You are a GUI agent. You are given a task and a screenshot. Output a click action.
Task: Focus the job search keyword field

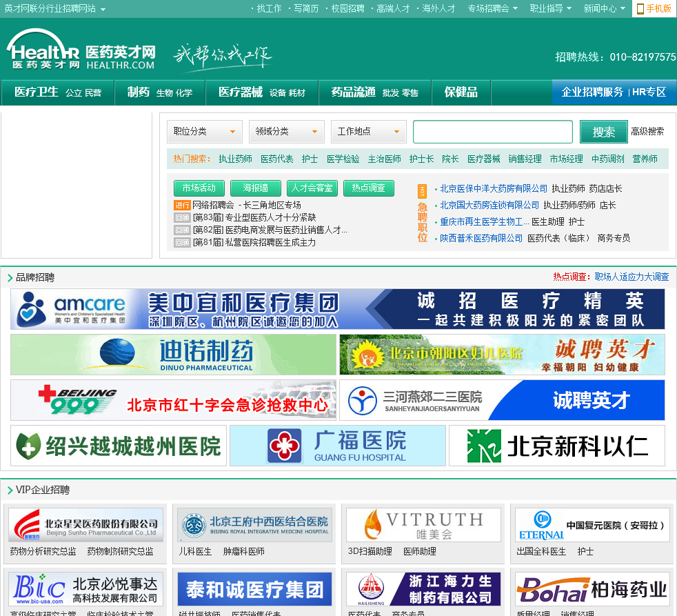tap(493, 132)
